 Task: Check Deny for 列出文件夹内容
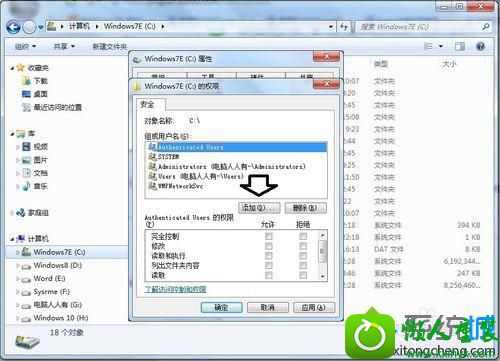pyautogui.click(x=303, y=265)
